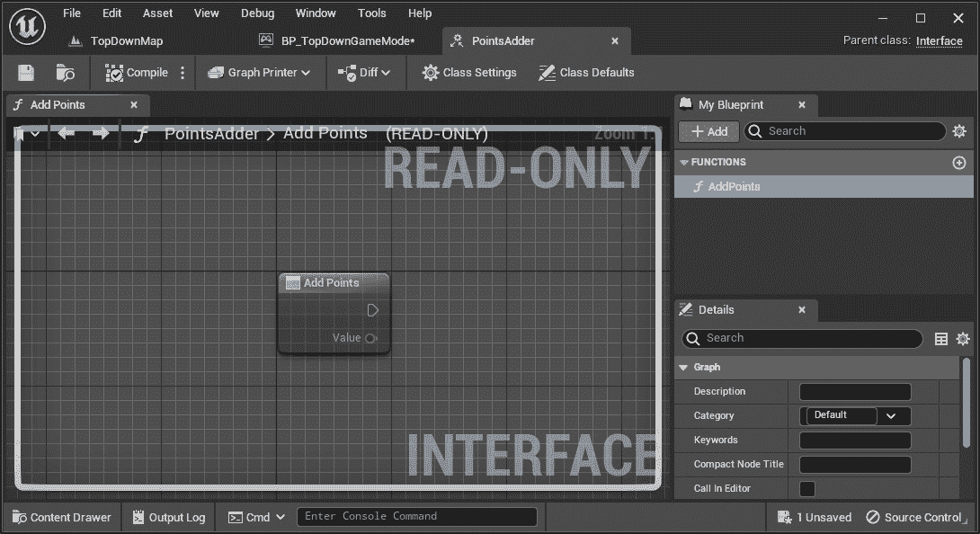Select AddPoints function

click(x=824, y=186)
